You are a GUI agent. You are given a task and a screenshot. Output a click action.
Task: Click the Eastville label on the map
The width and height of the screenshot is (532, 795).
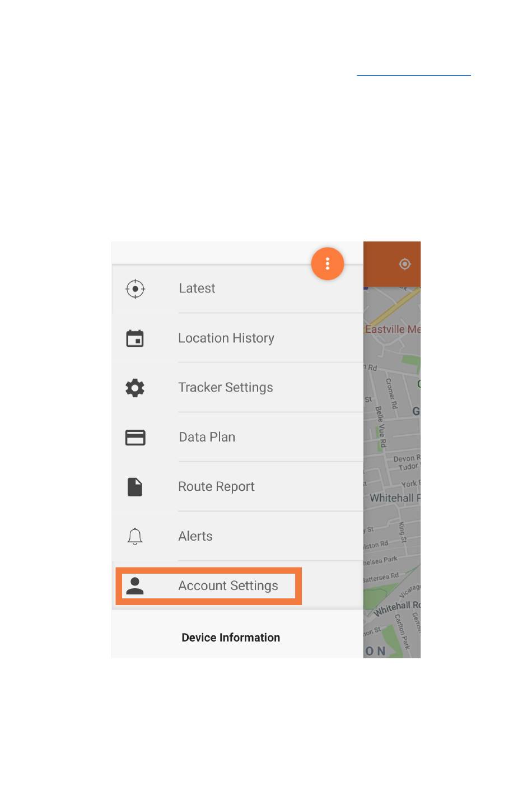pos(393,329)
